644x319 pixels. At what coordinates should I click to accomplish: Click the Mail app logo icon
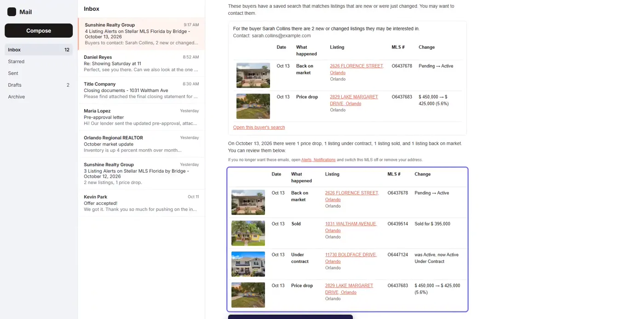[12, 12]
